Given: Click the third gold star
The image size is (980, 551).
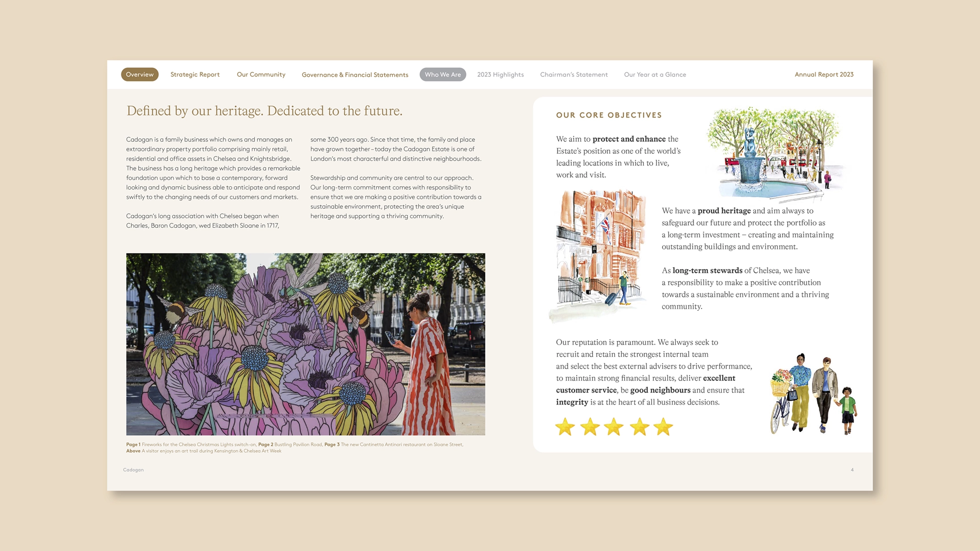Looking at the screenshot, I should click(613, 427).
